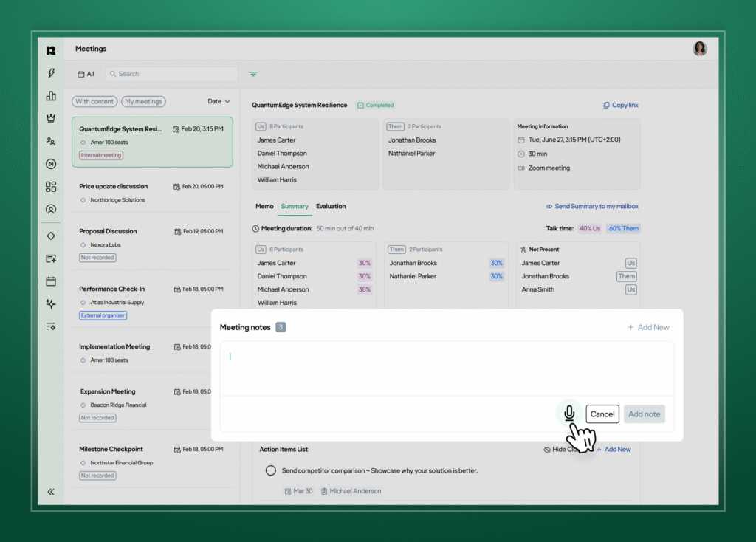
Task: Click into the meeting notes text area
Action: 446,368
